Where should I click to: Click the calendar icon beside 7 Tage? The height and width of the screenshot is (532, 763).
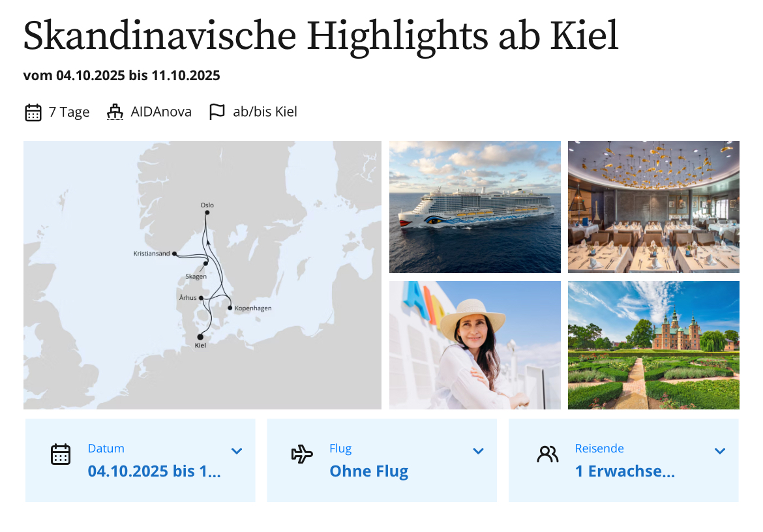pyautogui.click(x=33, y=112)
